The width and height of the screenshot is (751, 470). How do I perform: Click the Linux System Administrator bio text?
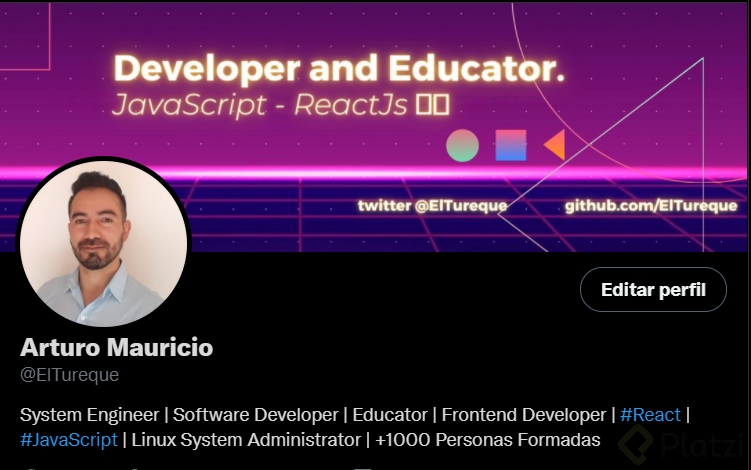click(x=246, y=440)
